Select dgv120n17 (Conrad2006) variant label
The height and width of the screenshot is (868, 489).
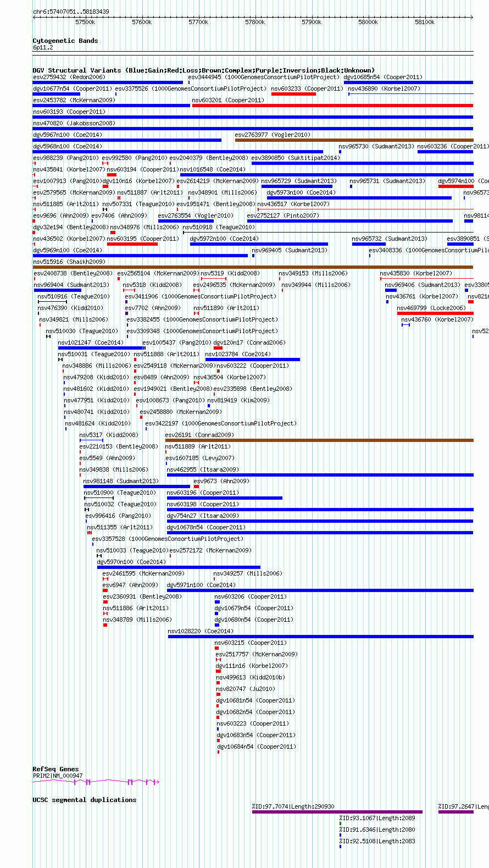[249, 342]
